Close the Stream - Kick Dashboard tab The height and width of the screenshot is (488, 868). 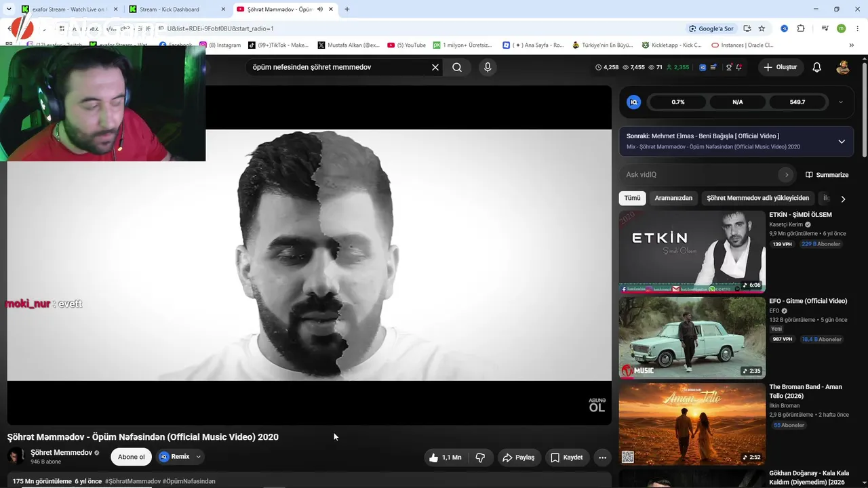pyautogui.click(x=223, y=9)
